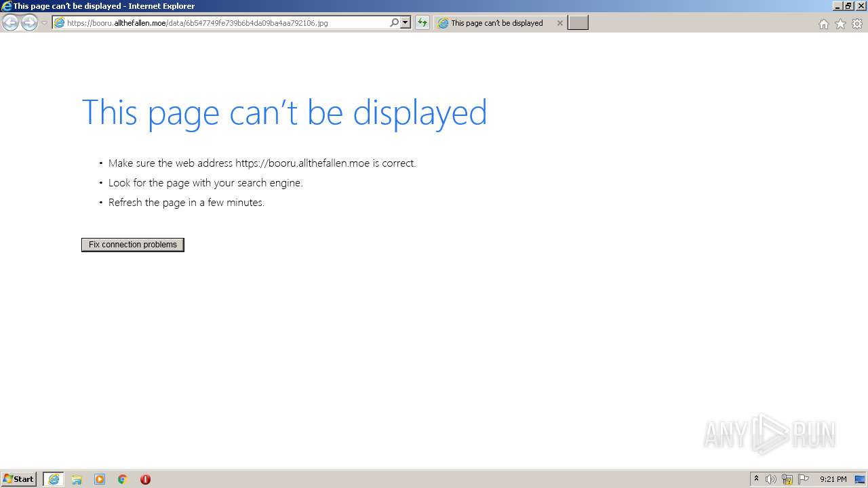This screenshot has height=488, width=868.
Task: Click the 'This page can't be displayed' heading
Action: [284, 113]
